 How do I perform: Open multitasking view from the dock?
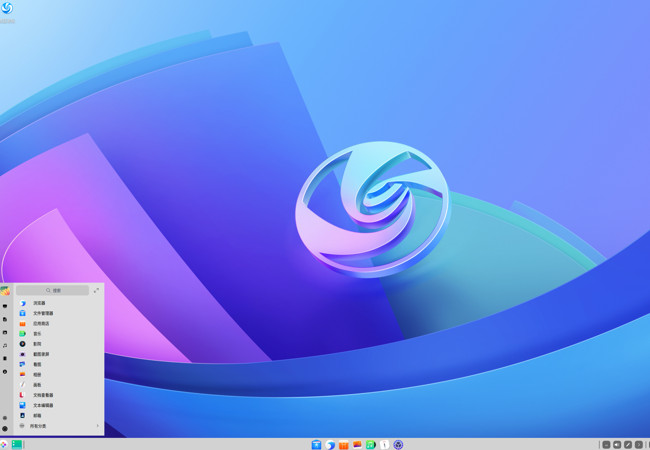coord(17,445)
